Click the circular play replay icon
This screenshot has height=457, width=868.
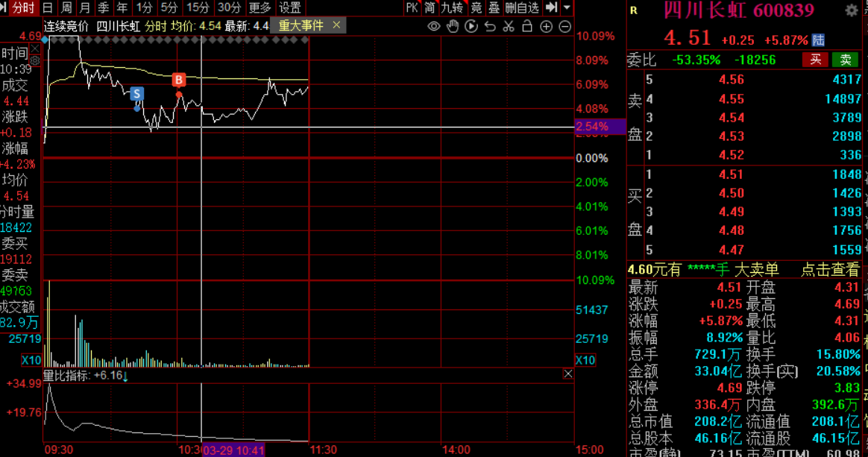pyautogui.click(x=471, y=26)
